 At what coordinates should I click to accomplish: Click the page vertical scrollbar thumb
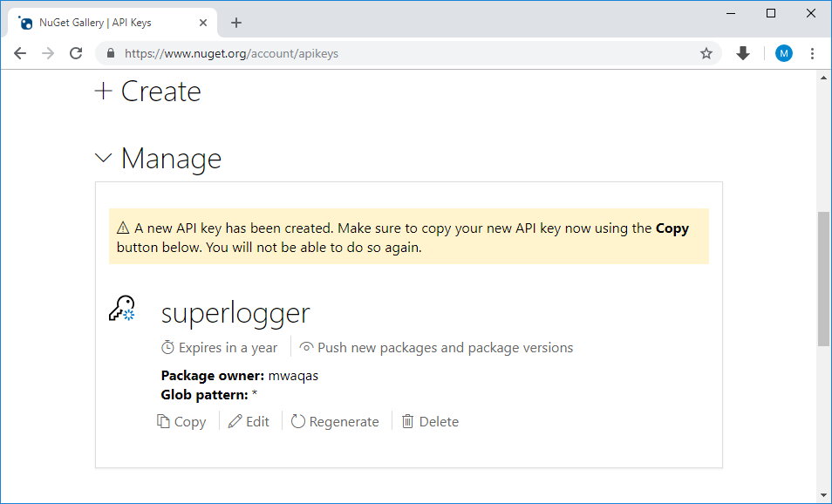823,278
